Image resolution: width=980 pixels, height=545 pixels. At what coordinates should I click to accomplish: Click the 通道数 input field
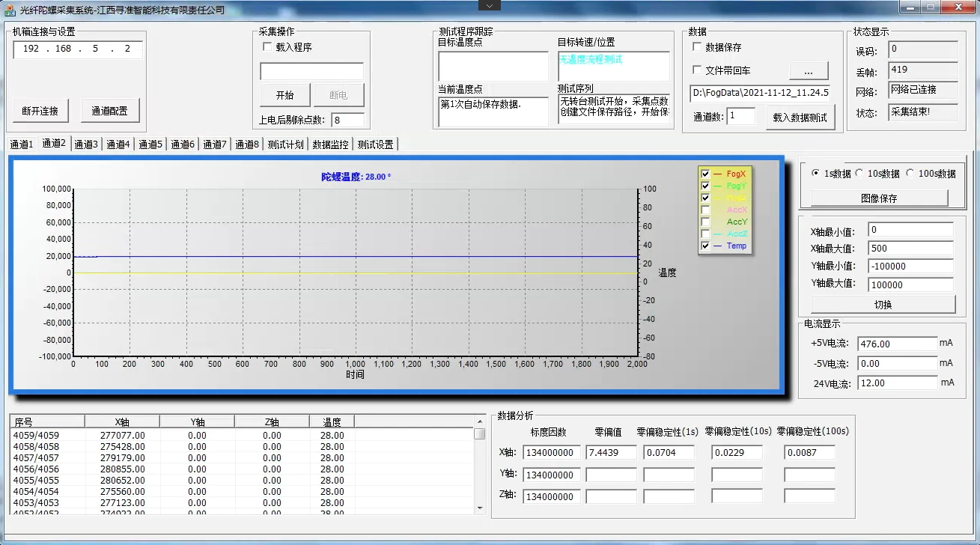point(741,116)
